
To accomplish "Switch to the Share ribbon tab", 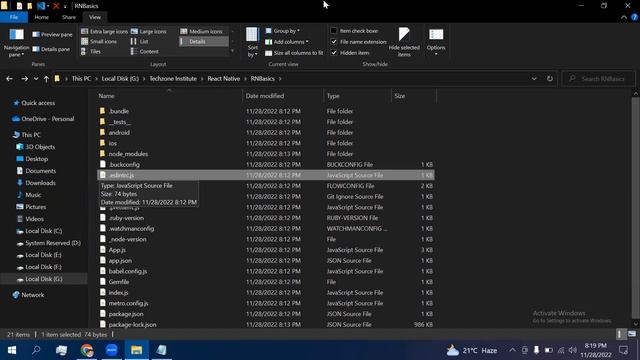I will (x=69, y=17).
